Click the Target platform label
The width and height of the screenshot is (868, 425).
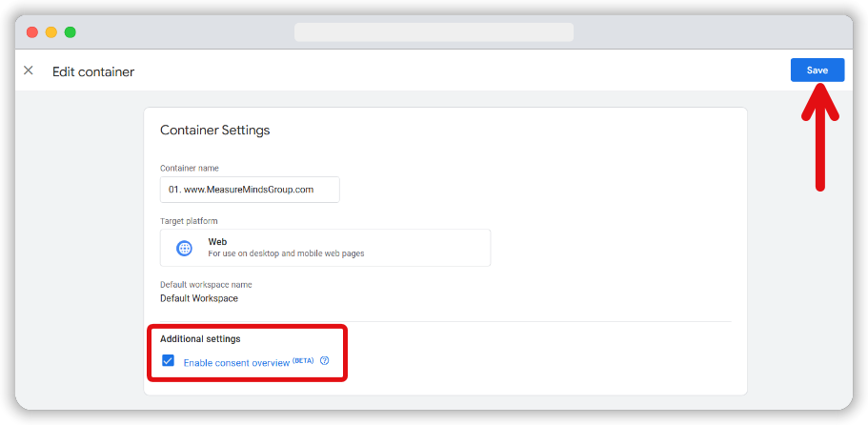point(189,221)
